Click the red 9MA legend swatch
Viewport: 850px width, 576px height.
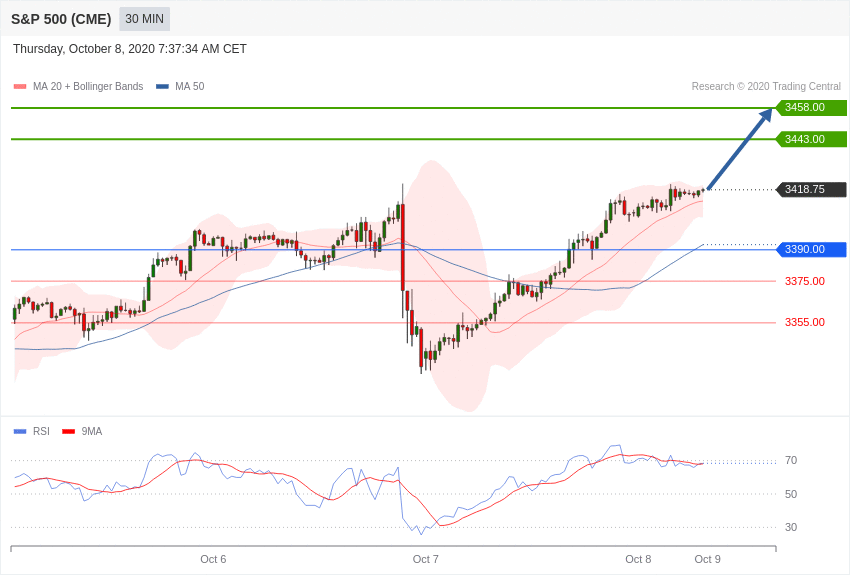click(x=69, y=432)
